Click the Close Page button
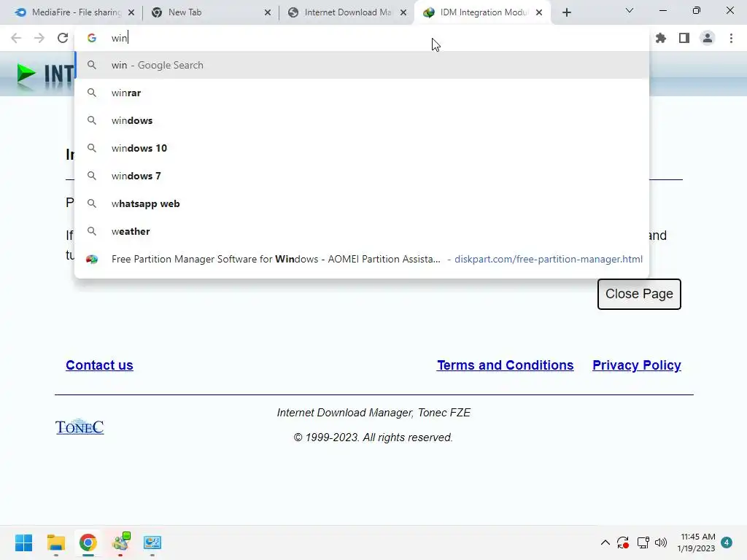747x560 pixels. pyautogui.click(x=639, y=294)
